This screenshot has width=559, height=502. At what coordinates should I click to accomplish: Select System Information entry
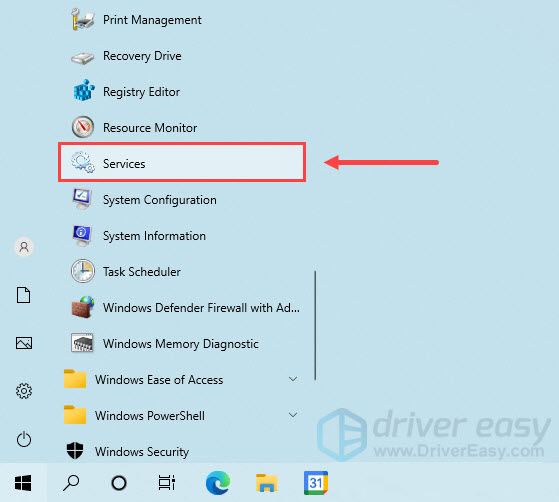coord(182,236)
